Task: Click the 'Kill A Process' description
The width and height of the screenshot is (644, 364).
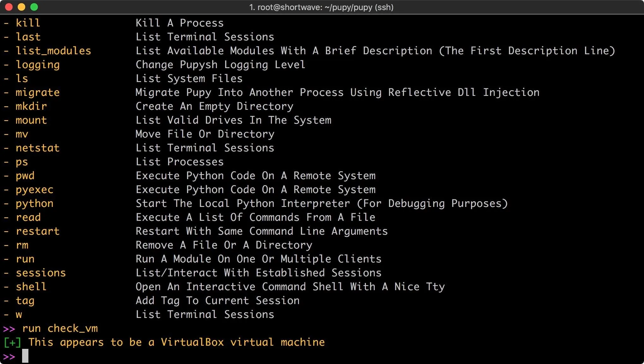Action: coord(180,23)
